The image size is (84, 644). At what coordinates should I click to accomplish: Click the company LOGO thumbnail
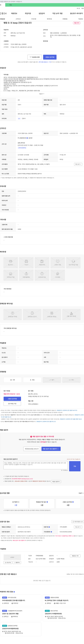[12, 557]
